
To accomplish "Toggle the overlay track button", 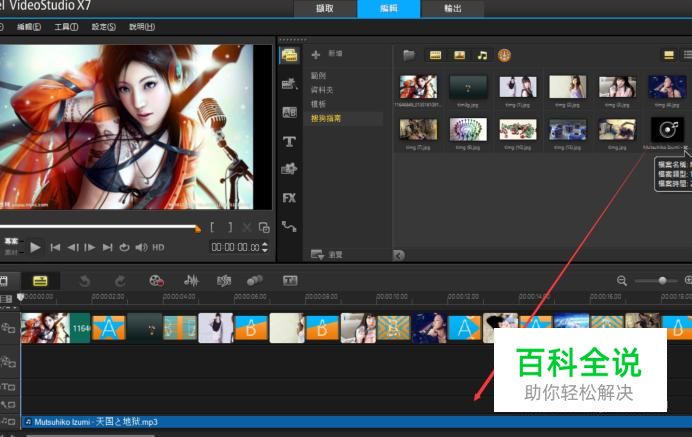I will [8, 362].
